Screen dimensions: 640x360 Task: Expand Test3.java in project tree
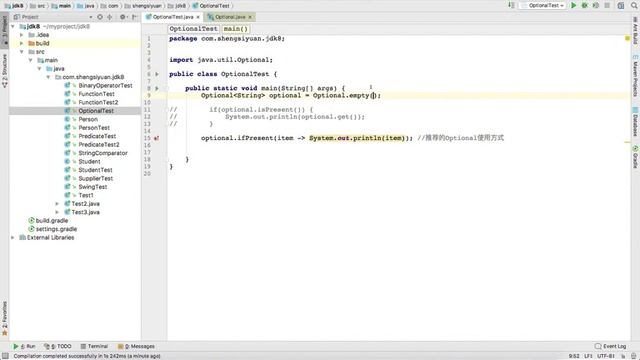coord(58,212)
